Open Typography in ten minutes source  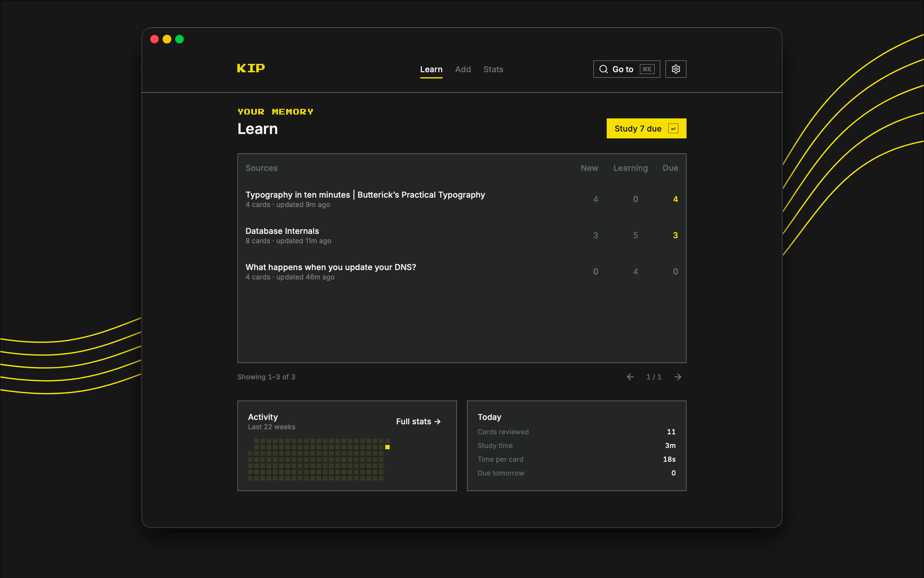[x=462, y=199]
